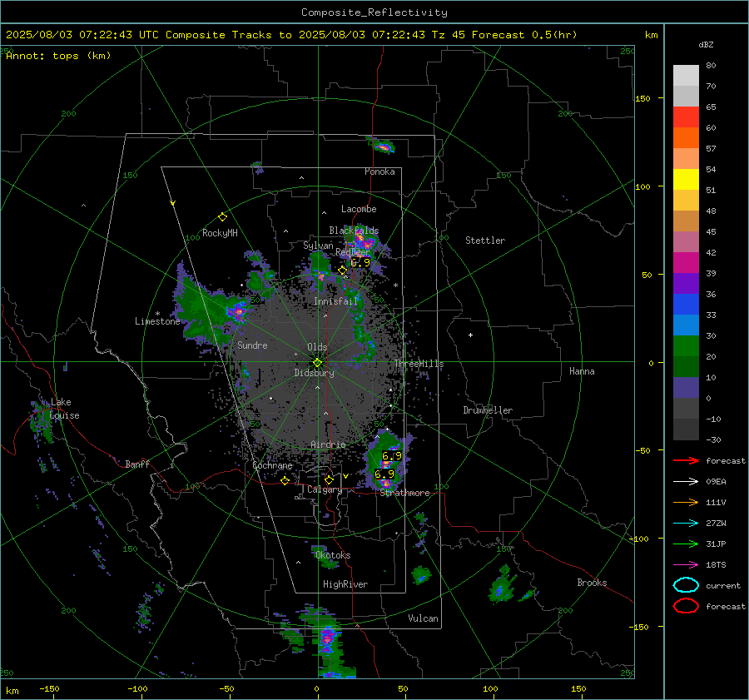This screenshot has width=749, height=700.
Task: Click the white 09EA arrow legend icon
Action: [x=686, y=482]
